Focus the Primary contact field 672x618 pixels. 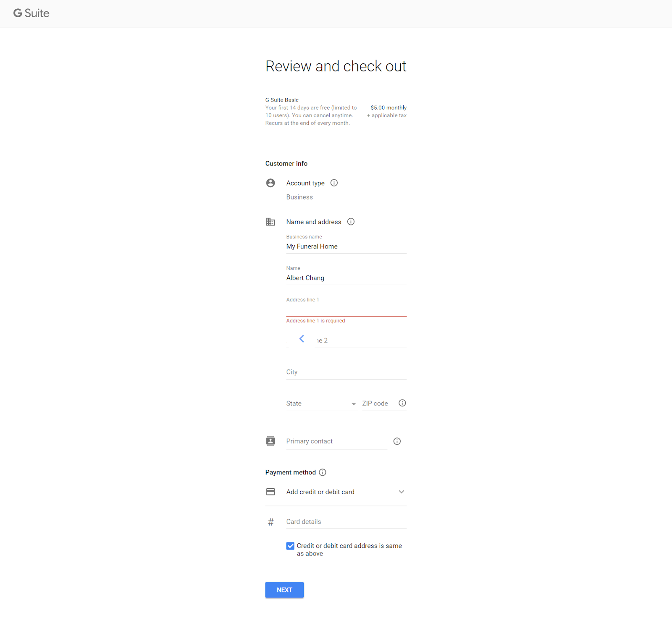pyautogui.click(x=337, y=441)
